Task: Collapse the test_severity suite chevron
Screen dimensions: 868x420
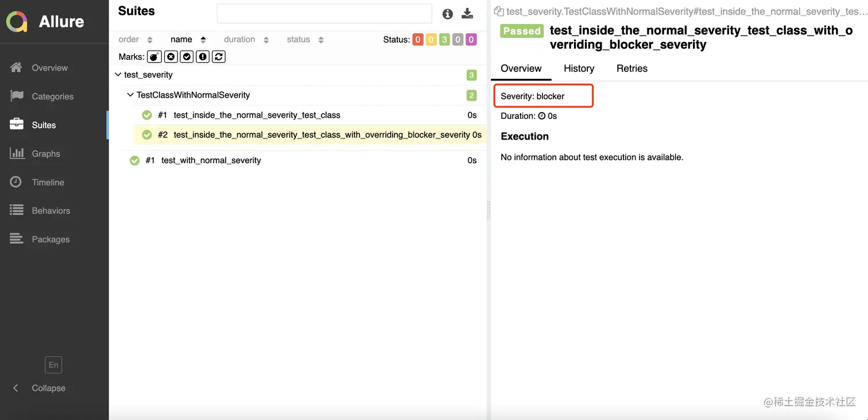Action: click(x=118, y=75)
